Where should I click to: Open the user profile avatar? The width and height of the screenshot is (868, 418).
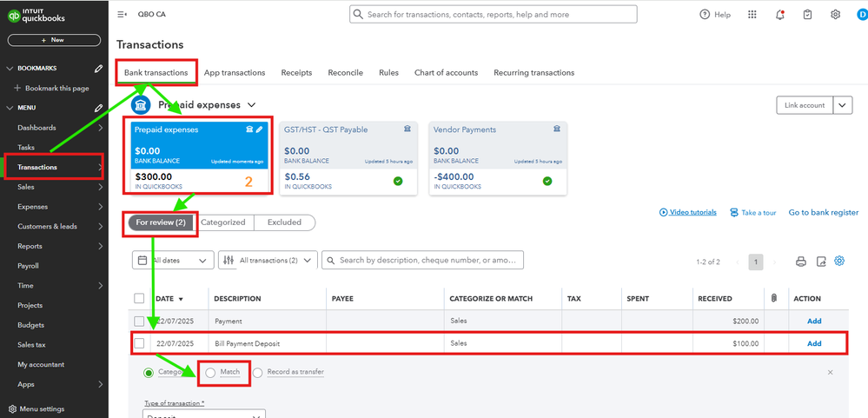click(863, 15)
